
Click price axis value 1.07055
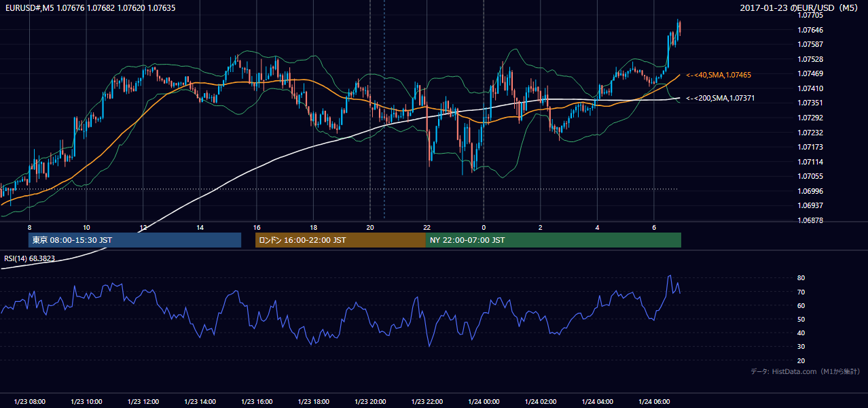[x=810, y=177]
